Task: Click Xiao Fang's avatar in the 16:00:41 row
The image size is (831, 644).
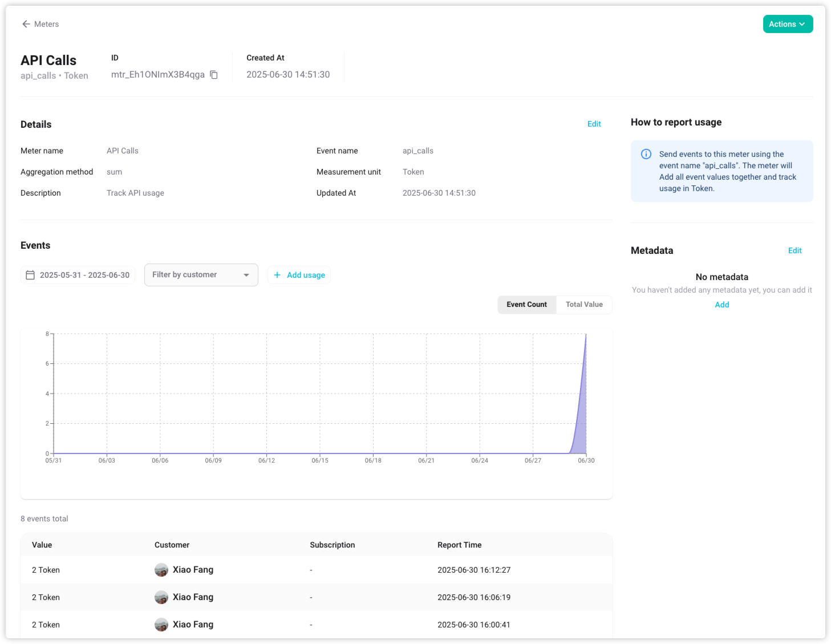Action: tap(161, 625)
